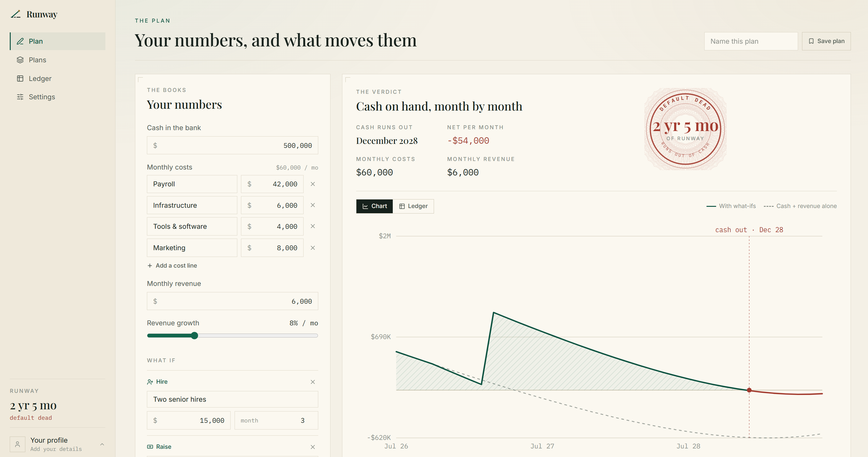Remove the Tools & software cost
Image resolution: width=868 pixels, height=457 pixels.
[x=313, y=226]
